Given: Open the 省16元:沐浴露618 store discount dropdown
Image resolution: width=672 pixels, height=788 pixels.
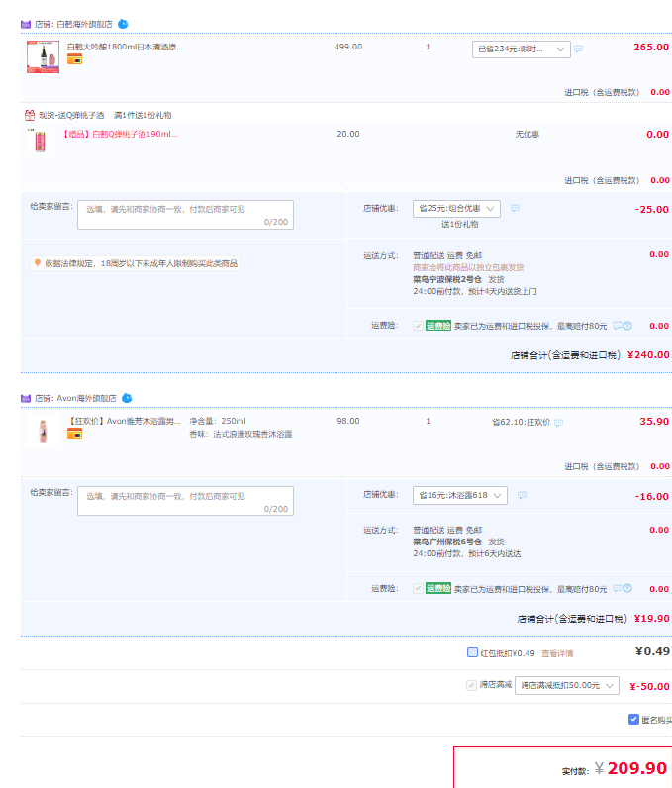Looking at the screenshot, I should [460, 496].
